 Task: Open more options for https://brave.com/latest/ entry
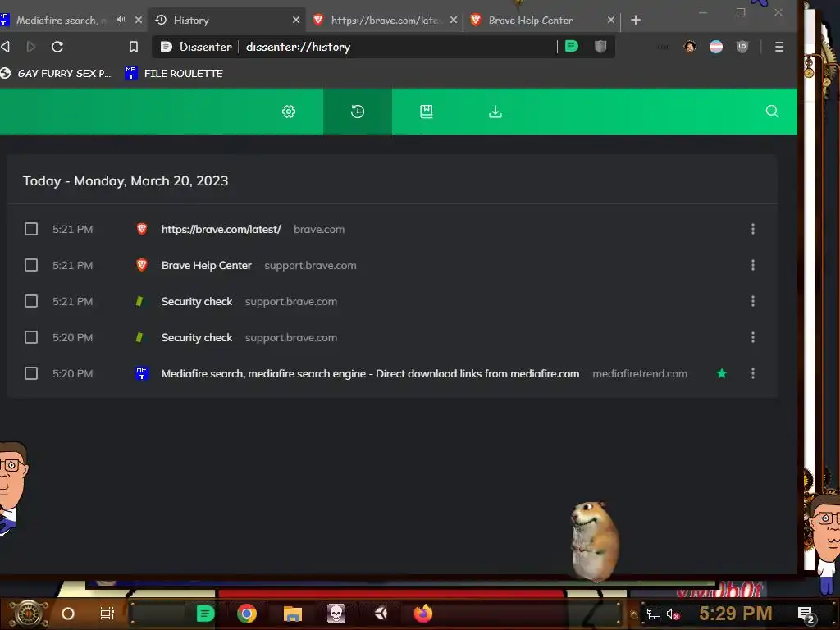pyautogui.click(x=753, y=230)
